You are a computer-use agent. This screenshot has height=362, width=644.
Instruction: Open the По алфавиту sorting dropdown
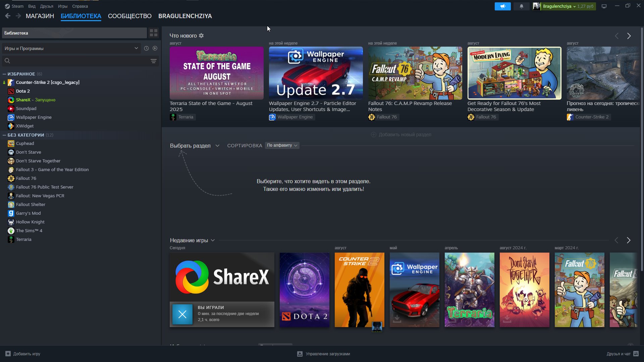tap(282, 145)
